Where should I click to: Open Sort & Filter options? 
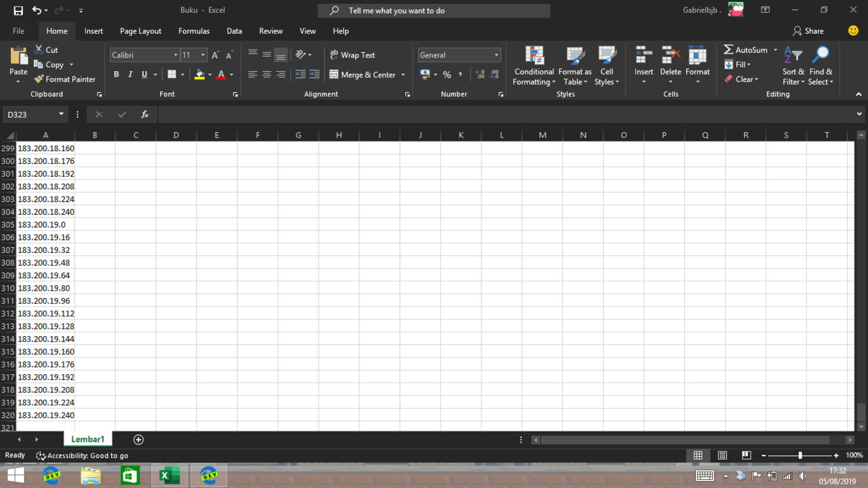tap(793, 64)
